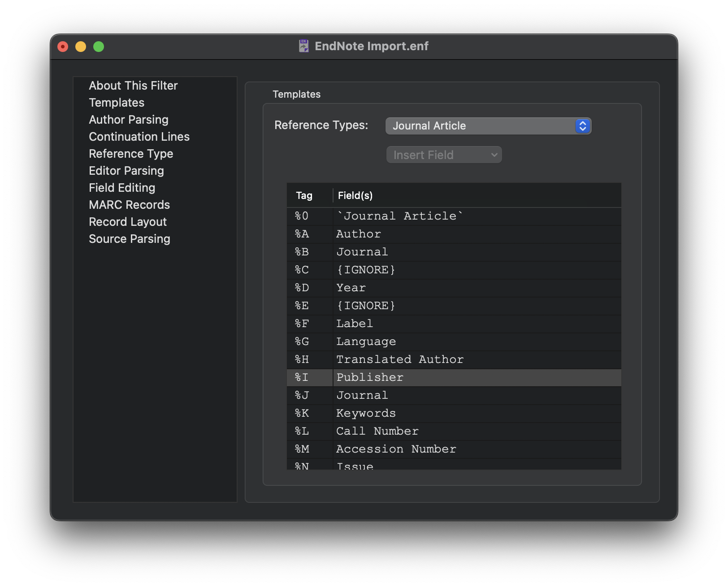Select the {IGNORE} field in %C row
This screenshot has height=587, width=728.
click(x=477, y=270)
